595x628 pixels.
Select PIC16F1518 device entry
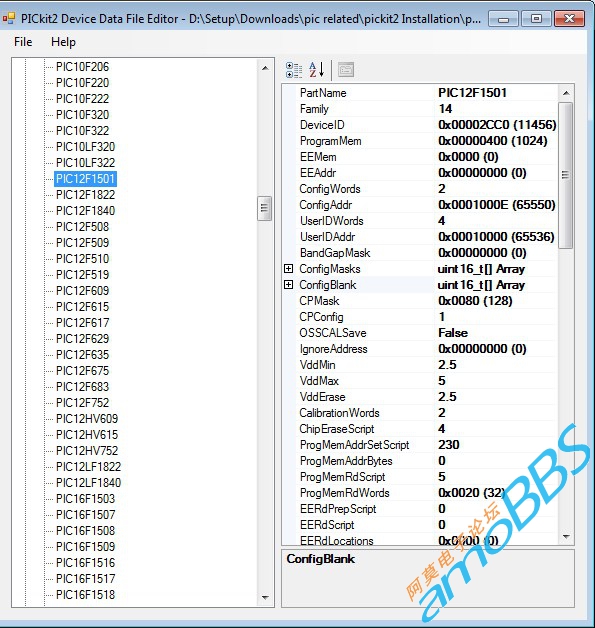(85, 595)
